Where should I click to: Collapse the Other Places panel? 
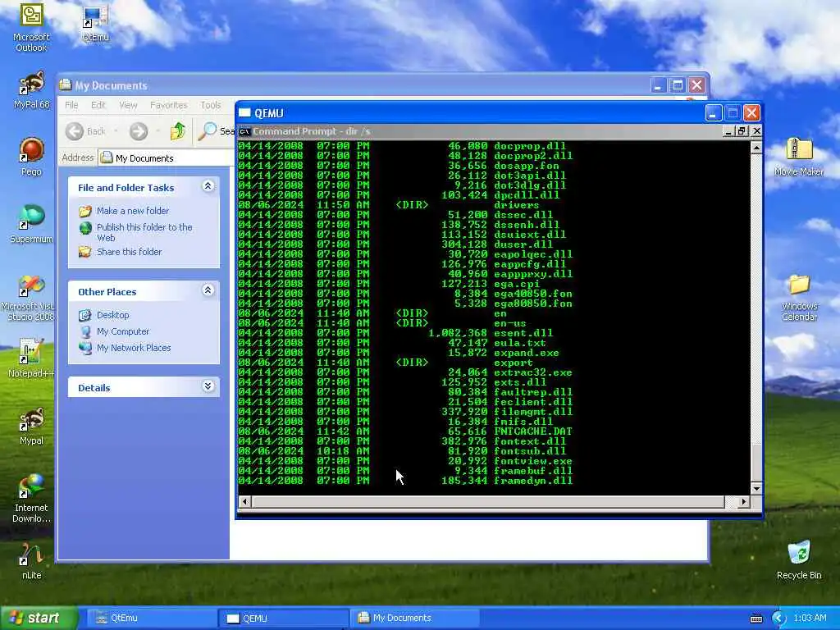(x=208, y=290)
